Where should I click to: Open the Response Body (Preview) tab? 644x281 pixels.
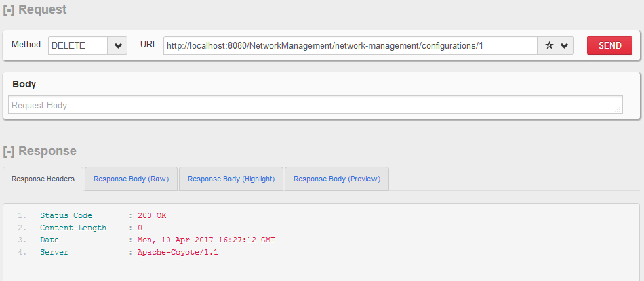click(x=337, y=179)
